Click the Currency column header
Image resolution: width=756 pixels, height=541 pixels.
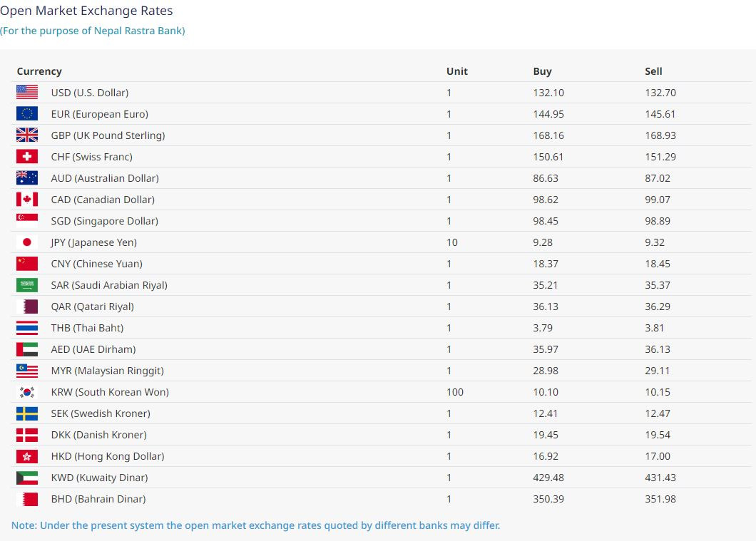point(39,71)
